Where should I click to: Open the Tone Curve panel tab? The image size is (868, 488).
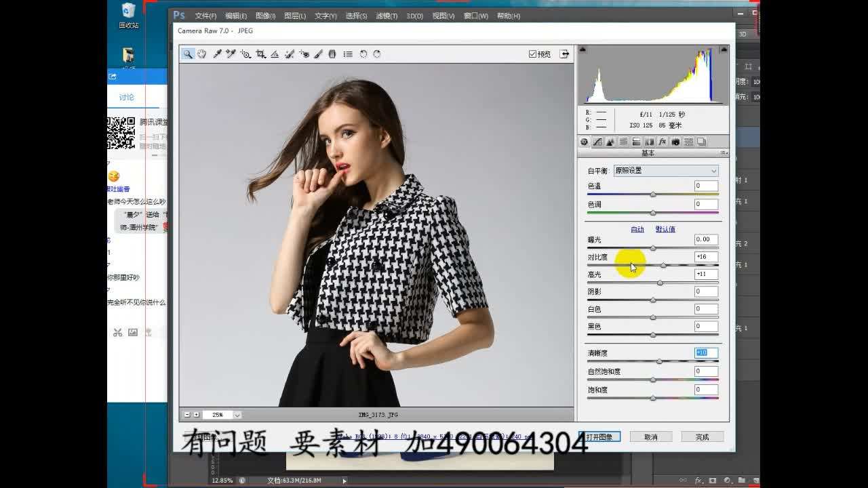pyautogui.click(x=597, y=142)
